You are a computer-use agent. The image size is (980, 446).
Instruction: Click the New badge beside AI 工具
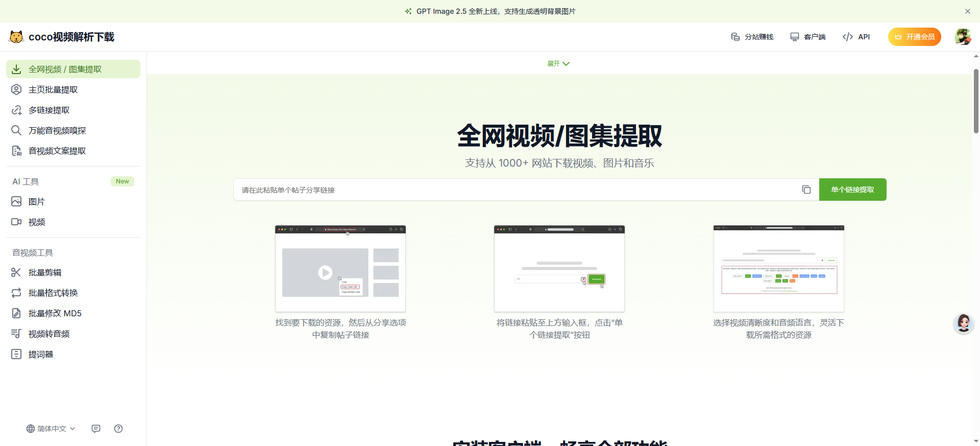click(x=122, y=181)
